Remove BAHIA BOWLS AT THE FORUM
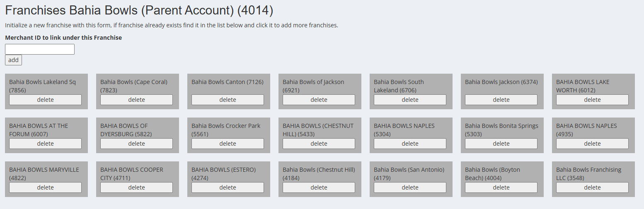Image resolution: width=644 pixels, height=209 pixels. 45,144
